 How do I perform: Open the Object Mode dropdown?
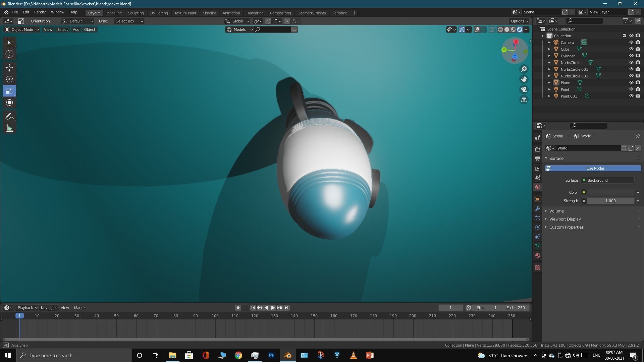[22, 29]
